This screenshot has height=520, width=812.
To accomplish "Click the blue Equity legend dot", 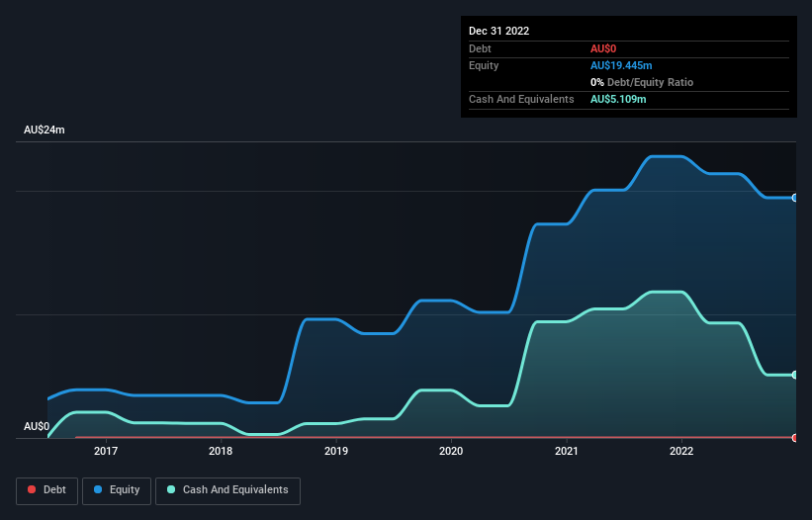I will pyautogui.click(x=98, y=489).
